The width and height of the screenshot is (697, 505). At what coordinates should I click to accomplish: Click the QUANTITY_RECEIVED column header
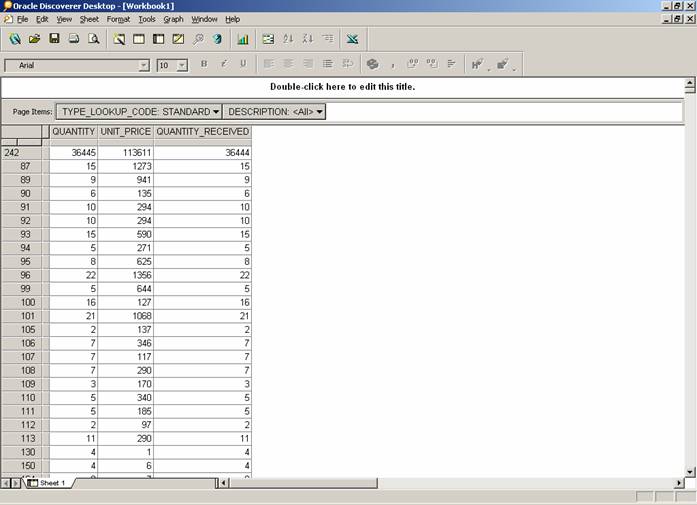point(202,132)
